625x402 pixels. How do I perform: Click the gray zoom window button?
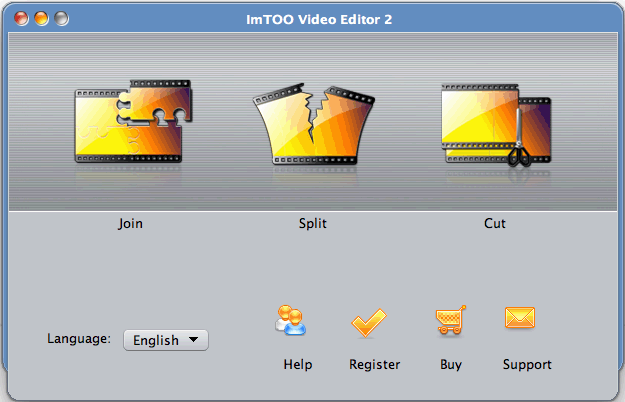[61, 18]
